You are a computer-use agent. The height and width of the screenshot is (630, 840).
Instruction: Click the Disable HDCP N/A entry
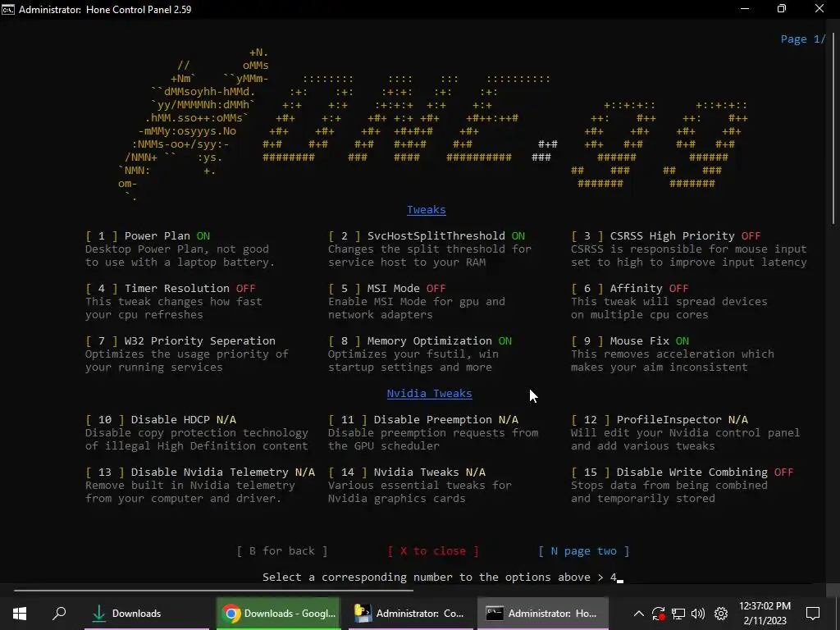pos(161,419)
